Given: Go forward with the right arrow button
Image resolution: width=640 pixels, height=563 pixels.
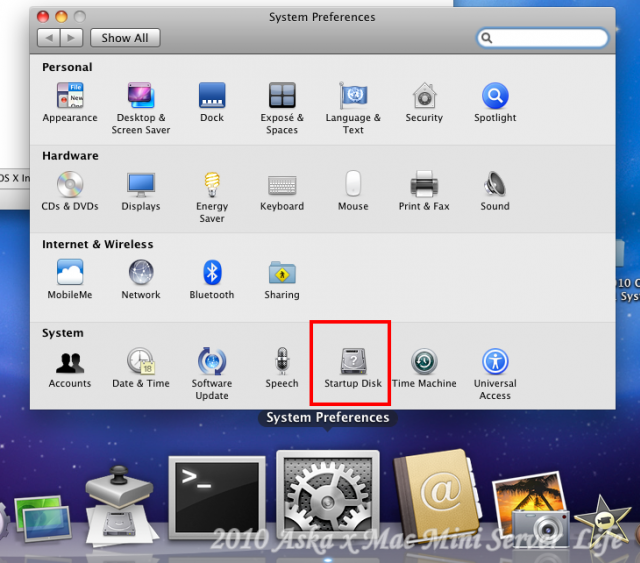Looking at the screenshot, I should point(71,38).
